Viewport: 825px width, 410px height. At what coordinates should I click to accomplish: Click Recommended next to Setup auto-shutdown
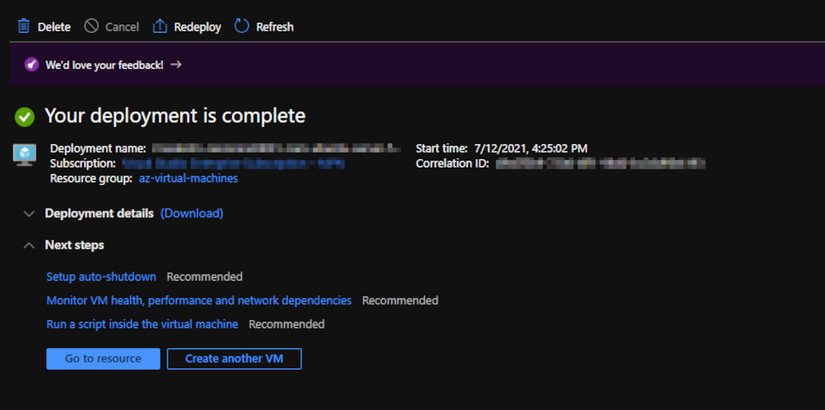tap(205, 277)
